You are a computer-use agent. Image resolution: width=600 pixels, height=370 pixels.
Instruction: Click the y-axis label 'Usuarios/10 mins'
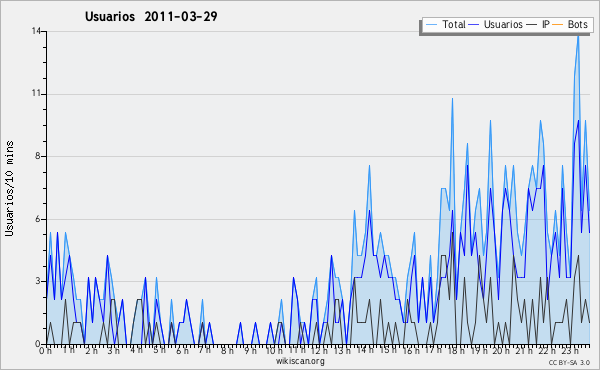pyautogui.click(x=9, y=188)
